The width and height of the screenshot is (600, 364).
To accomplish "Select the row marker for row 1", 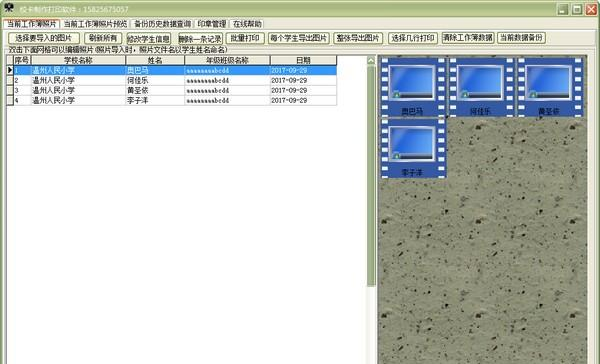I will pyautogui.click(x=10, y=70).
